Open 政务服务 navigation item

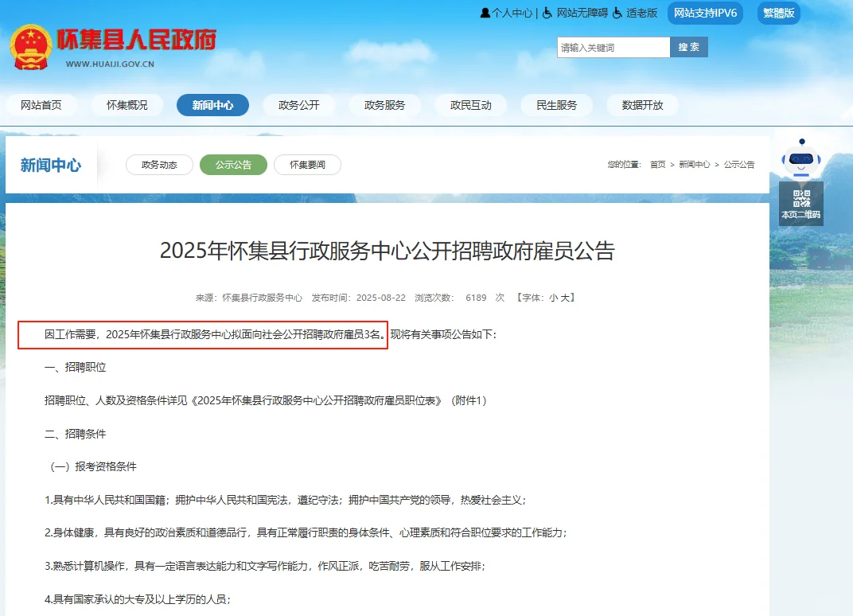pyautogui.click(x=384, y=105)
